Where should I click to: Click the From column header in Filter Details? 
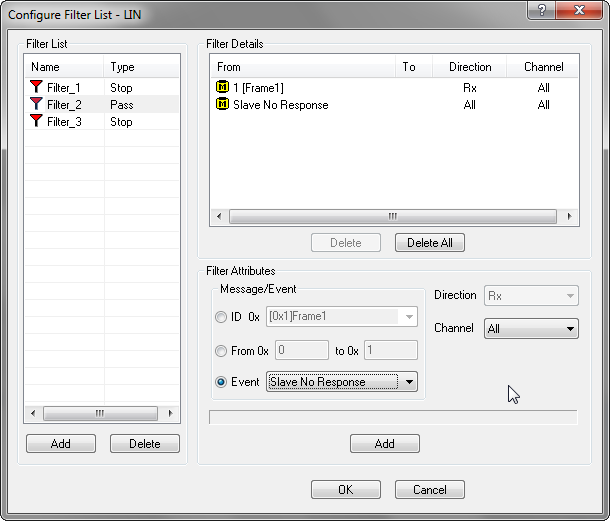pyautogui.click(x=303, y=67)
